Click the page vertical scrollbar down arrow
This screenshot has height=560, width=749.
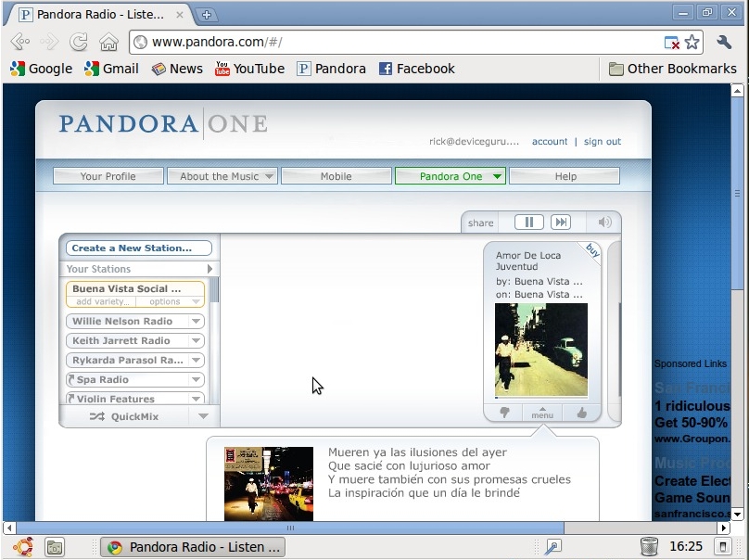click(737, 515)
